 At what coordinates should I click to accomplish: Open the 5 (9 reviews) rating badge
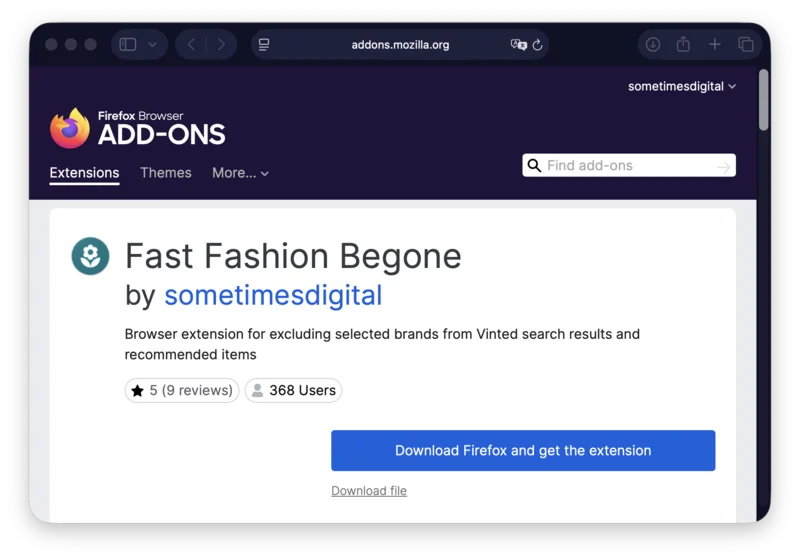[182, 390]
